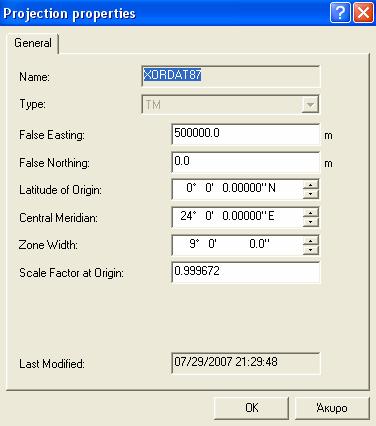Click the 'Central Meridian:' label
The image size is (376, 426).
[58, 218]
